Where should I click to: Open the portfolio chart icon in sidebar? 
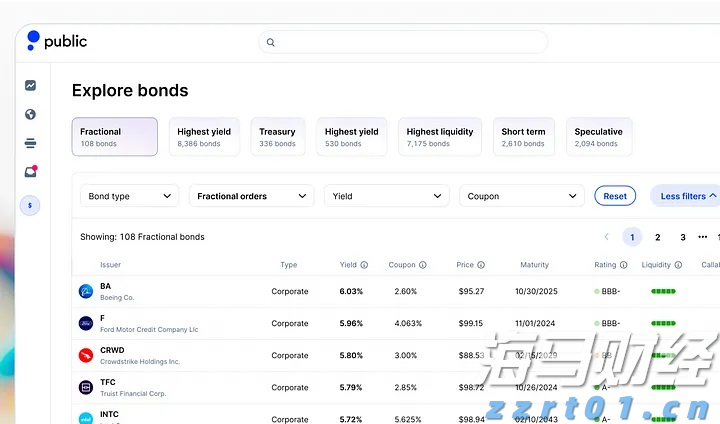pos(31,86)
